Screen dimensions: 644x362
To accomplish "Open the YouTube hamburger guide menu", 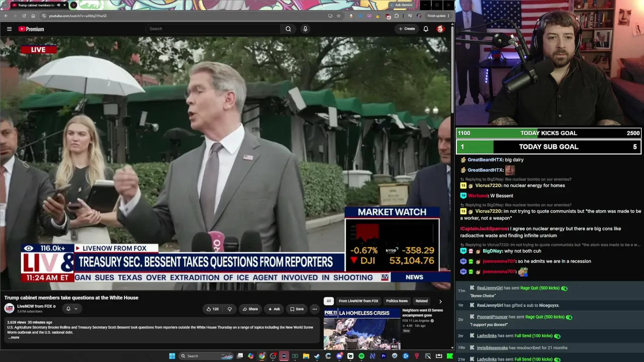I will (x=9, y=29).
